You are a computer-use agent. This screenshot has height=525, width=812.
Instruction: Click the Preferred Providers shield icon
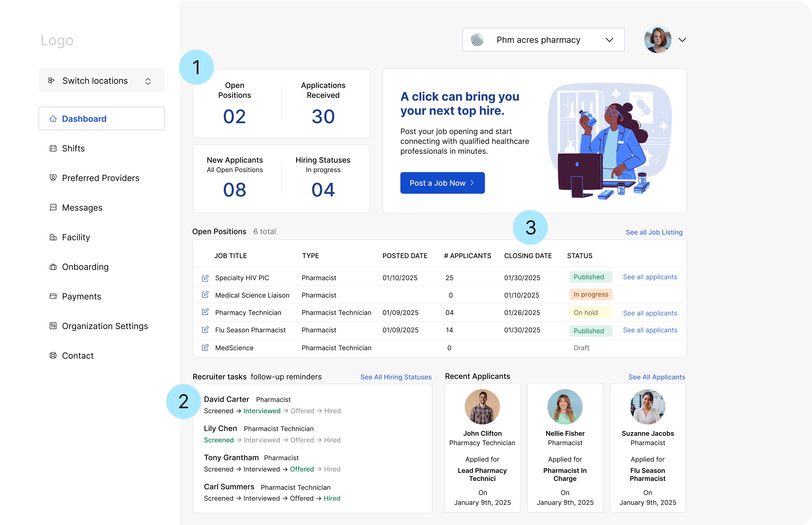[53, 178]
